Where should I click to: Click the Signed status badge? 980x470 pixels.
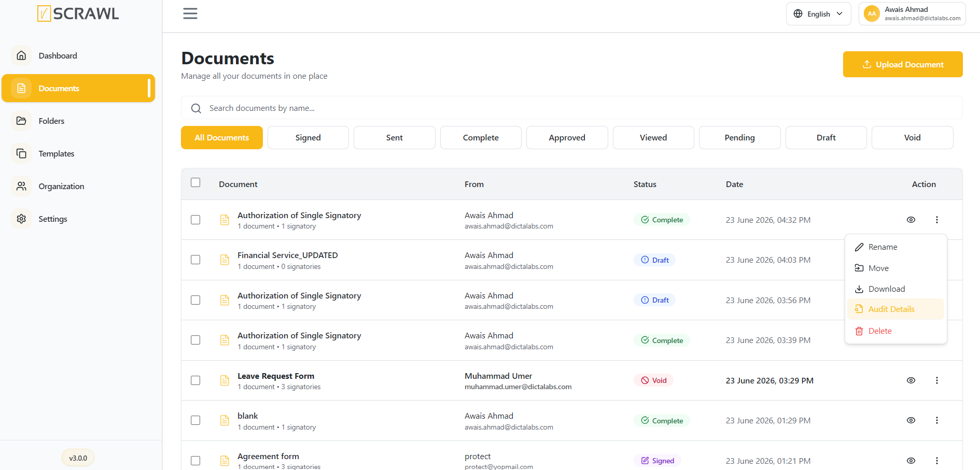point(657,461)
